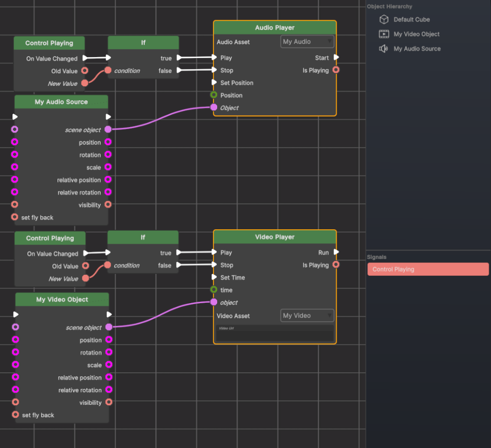Click Video Player Play input port
This screenshot has height=448, width=491.
[214, 252]
